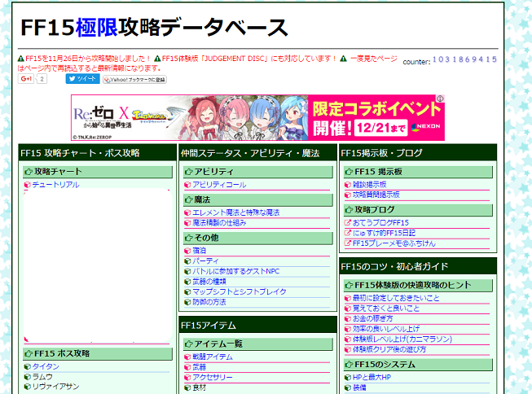
Task: Open the タイタン boss guide link
Action: 46,366
